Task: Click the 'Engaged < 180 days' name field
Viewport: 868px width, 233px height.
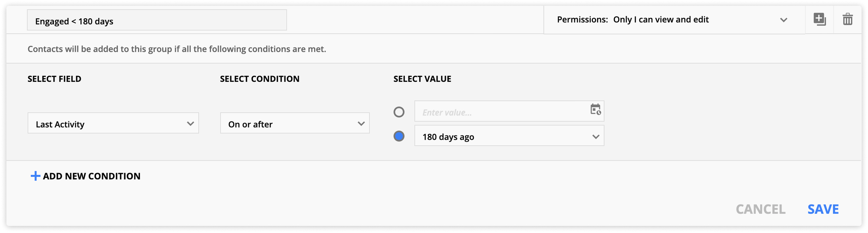Action: (x=157, y=20)
